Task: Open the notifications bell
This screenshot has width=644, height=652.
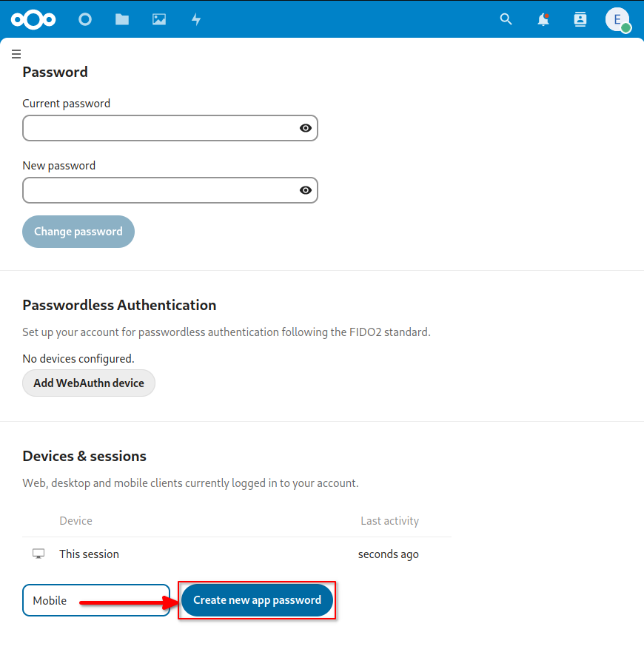Action: (543, 19)
